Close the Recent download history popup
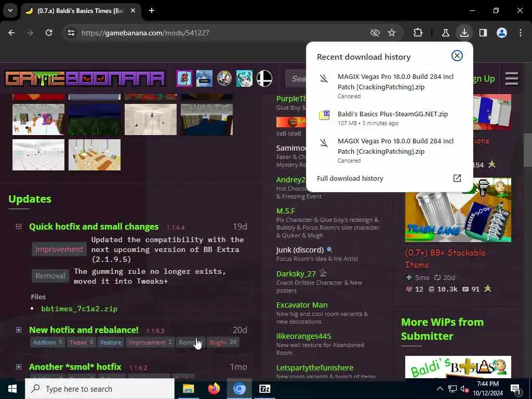532x399 pixels. click(x=457, y=56)
